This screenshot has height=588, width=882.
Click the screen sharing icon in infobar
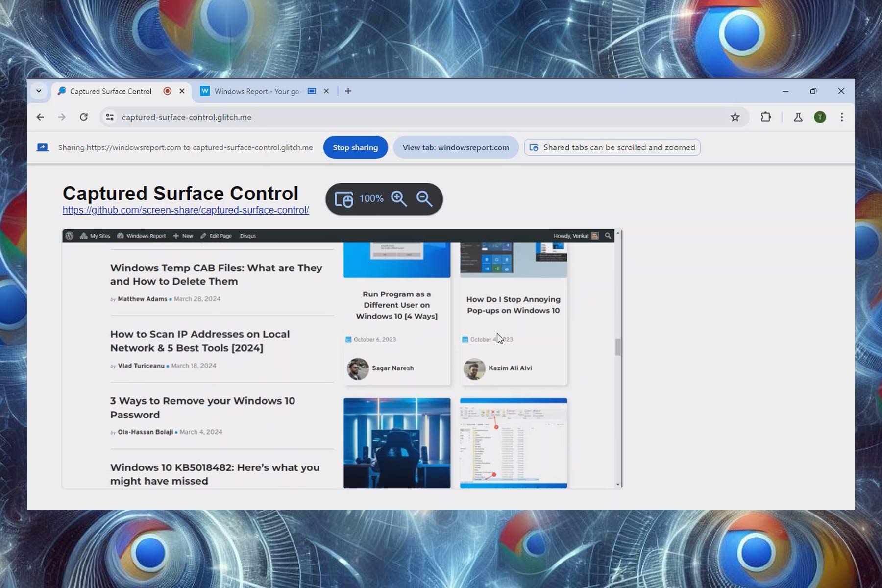43,147
